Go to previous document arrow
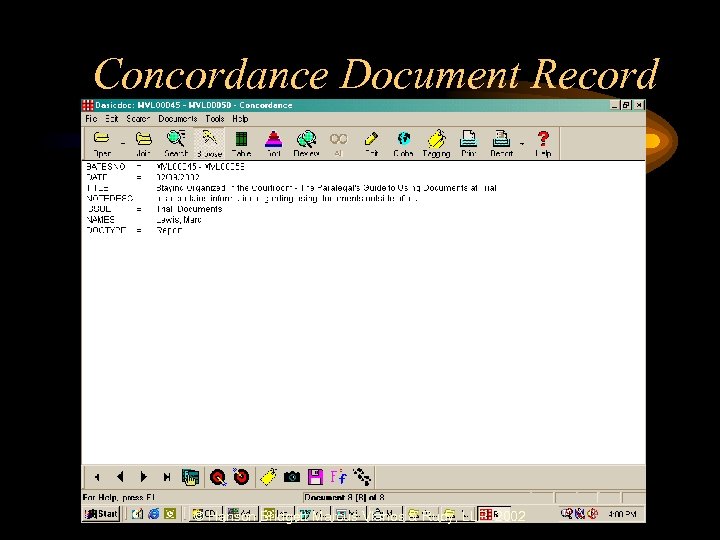The width and height of the screenshot is (720, 540). tap(120, 478)
